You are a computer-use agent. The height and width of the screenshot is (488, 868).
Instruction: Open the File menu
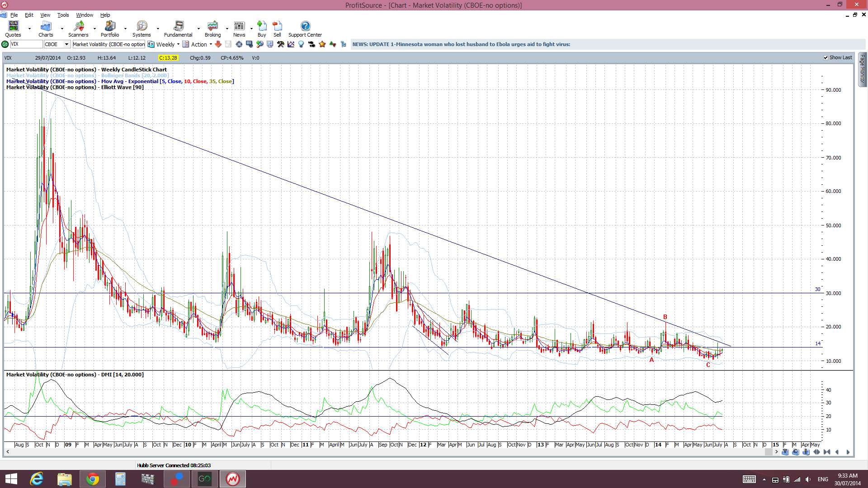click(x=14, y=15)
